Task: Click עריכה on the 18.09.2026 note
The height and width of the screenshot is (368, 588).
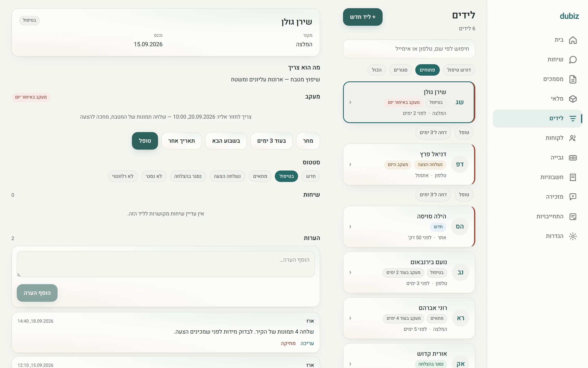Action: [x=307, y=343]
